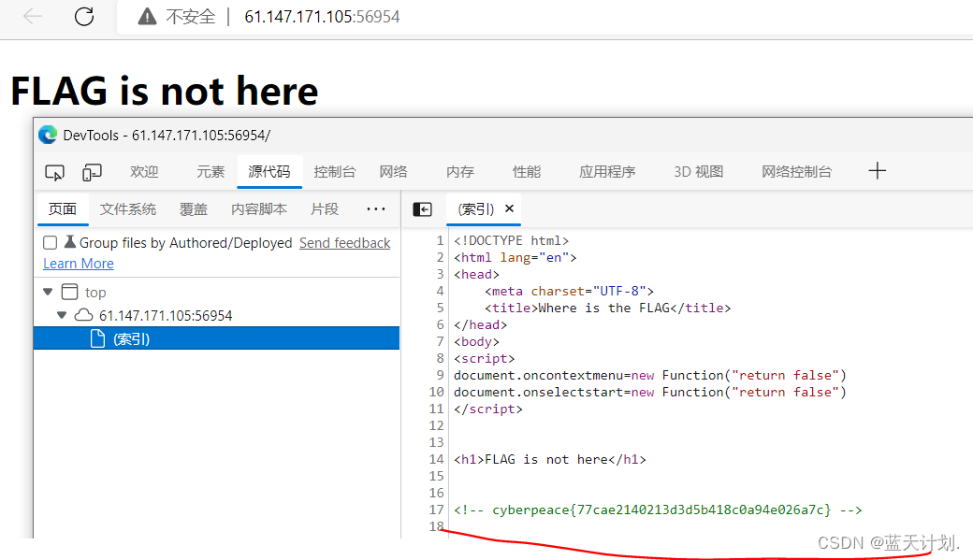
Task: Click the DOCTYPE html line
Action: tap(512, 240)
